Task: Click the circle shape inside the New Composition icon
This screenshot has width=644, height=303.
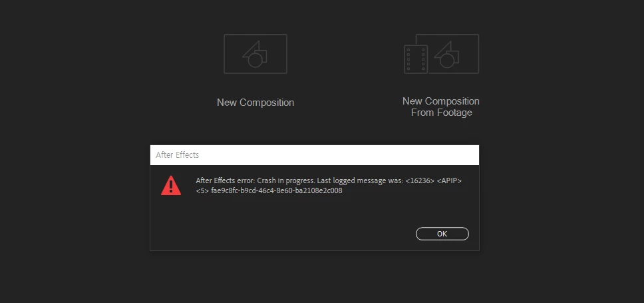Action: click(x=255, y=61)
